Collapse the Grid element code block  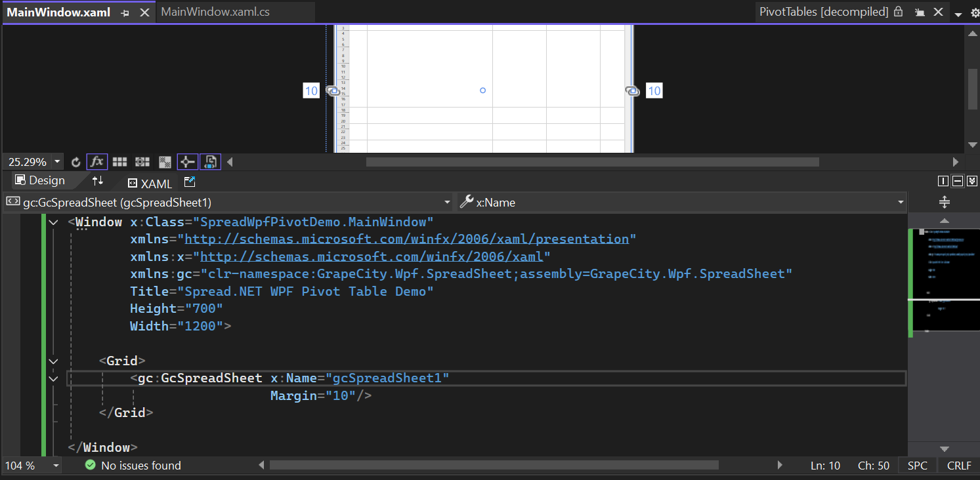coord(54,361)
